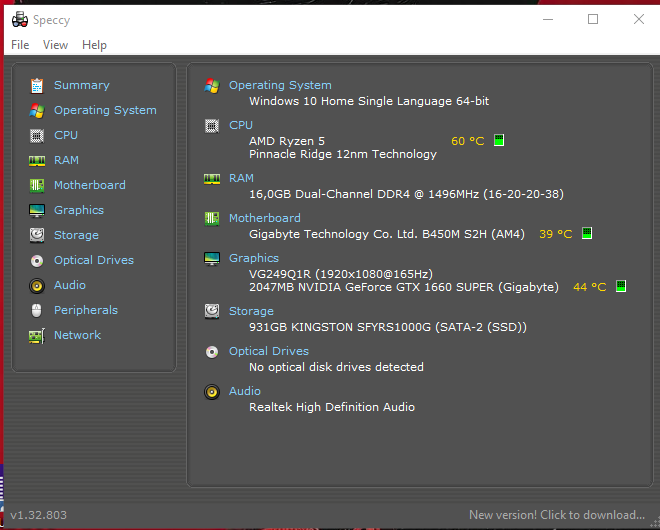Click the Optical Drives heading link in summary
The height and width of the screenshot is (530, 660).
click(x=269, y=351)
